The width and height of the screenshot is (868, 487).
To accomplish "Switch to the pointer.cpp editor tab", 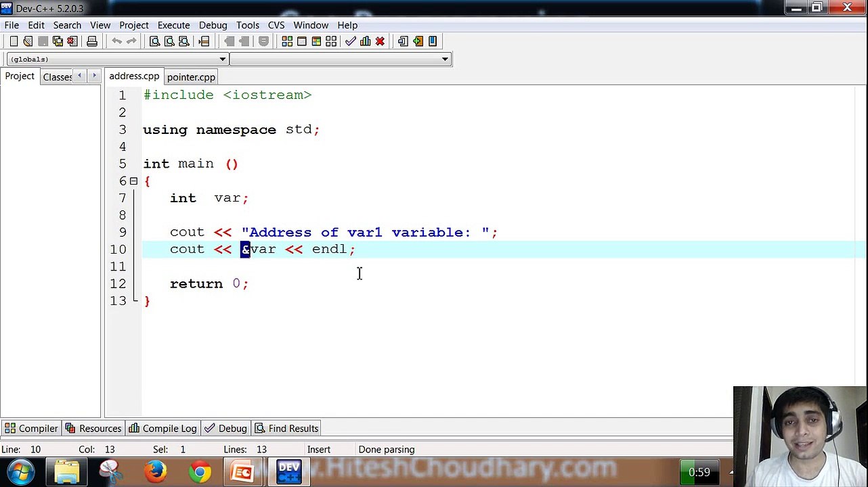I will 191,77.
